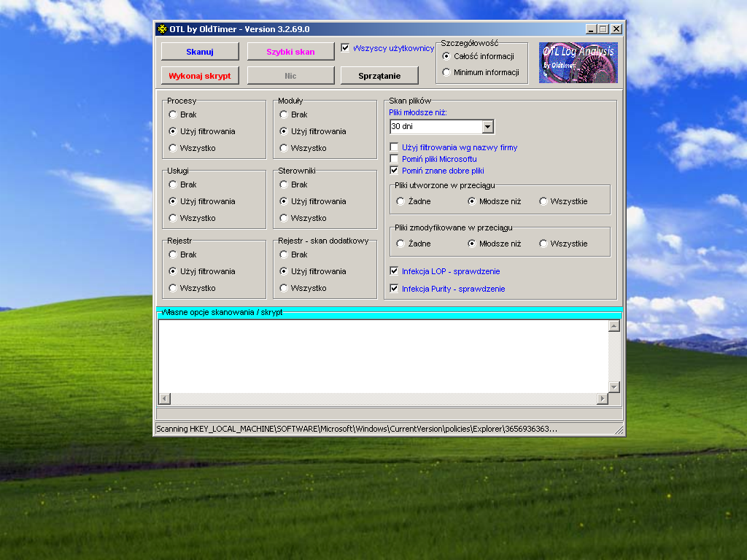Click the window resize grip in status bar
Viewport: 747px width, 560px height.
(x=619, y=430)
